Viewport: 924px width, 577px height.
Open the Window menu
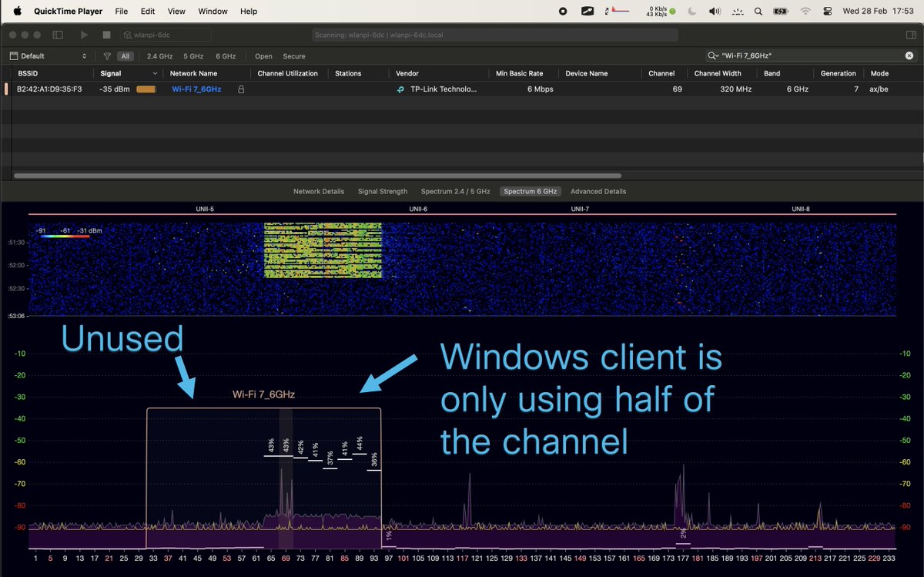tap(213, 12)
